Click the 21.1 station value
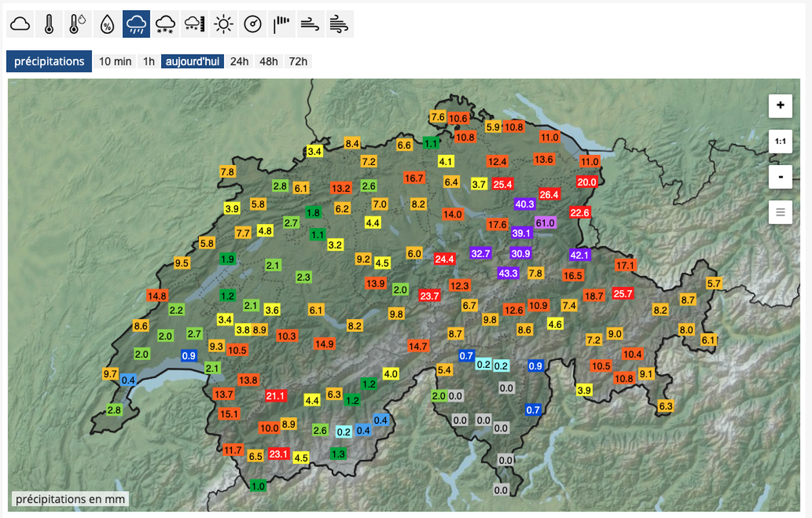Viewport: 812px width, 518px height. click(x=275, y=396)
